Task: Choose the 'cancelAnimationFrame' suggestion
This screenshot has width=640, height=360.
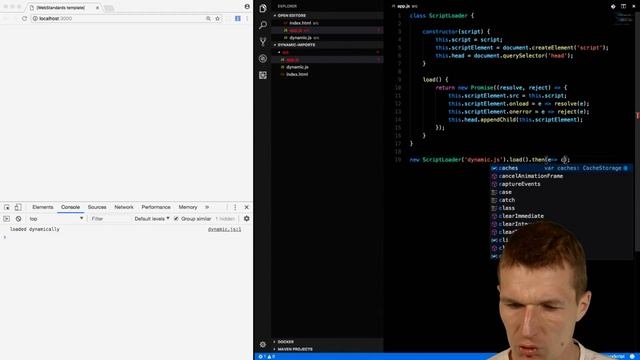Action: point(562,176)
